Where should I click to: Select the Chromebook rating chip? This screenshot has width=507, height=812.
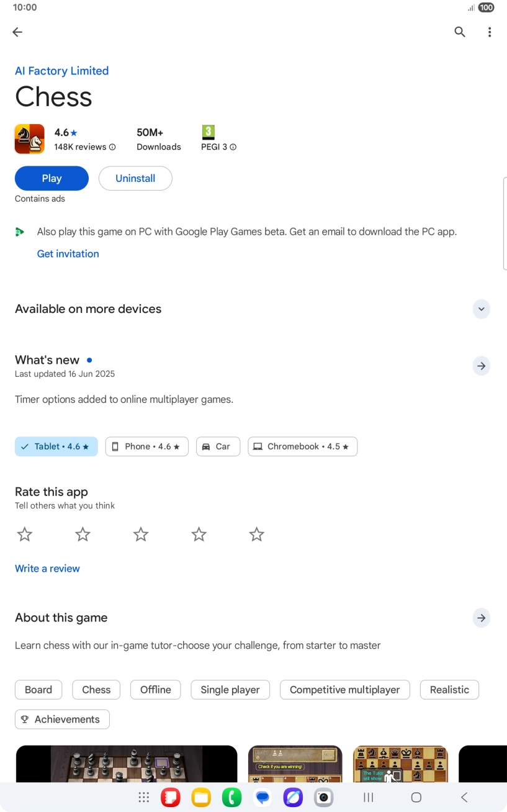(x=302, y=446)
